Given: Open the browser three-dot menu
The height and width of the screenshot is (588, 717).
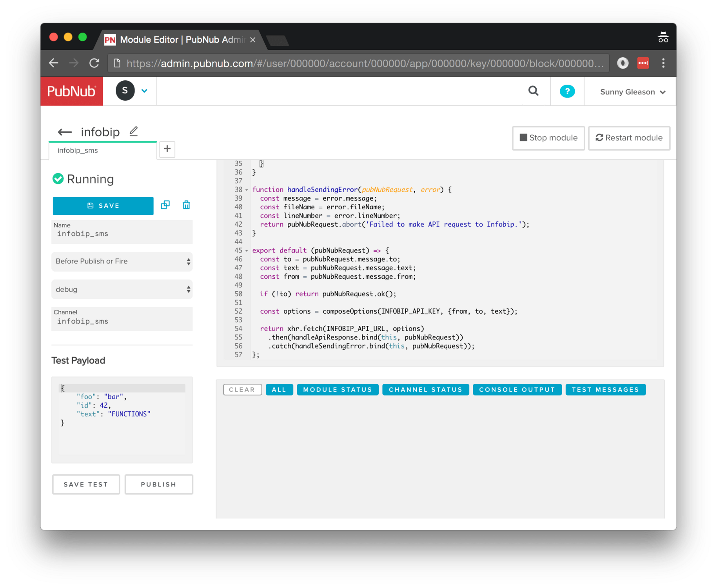Looking at the screenshot, I should [x=663, y=63].
